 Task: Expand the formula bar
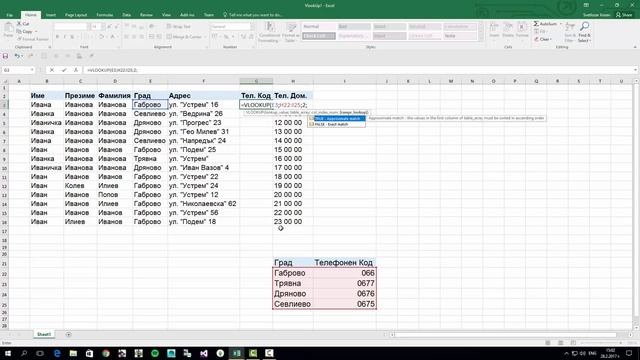[636, 70]
